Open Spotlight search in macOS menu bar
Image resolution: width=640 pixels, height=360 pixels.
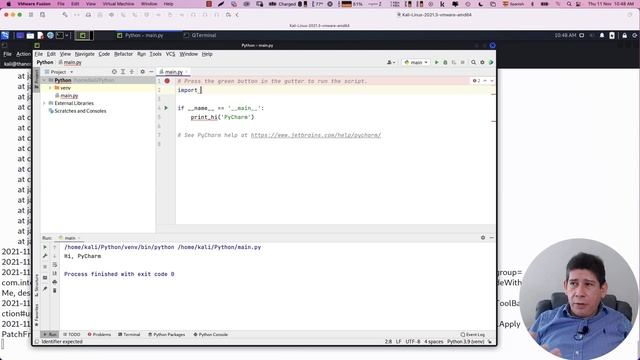coord(569,4)
